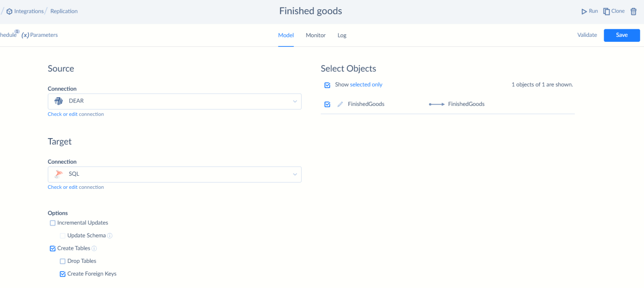Uncheck Create Foreign Keys
Viewport: 644px width, 288px height.
pyautogui.click(x=62, y=273)
